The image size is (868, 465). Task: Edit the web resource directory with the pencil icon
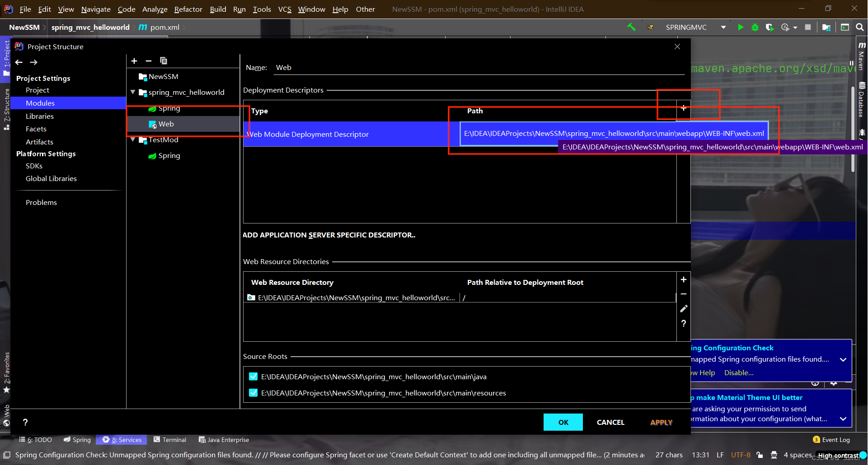click(684, 309)
